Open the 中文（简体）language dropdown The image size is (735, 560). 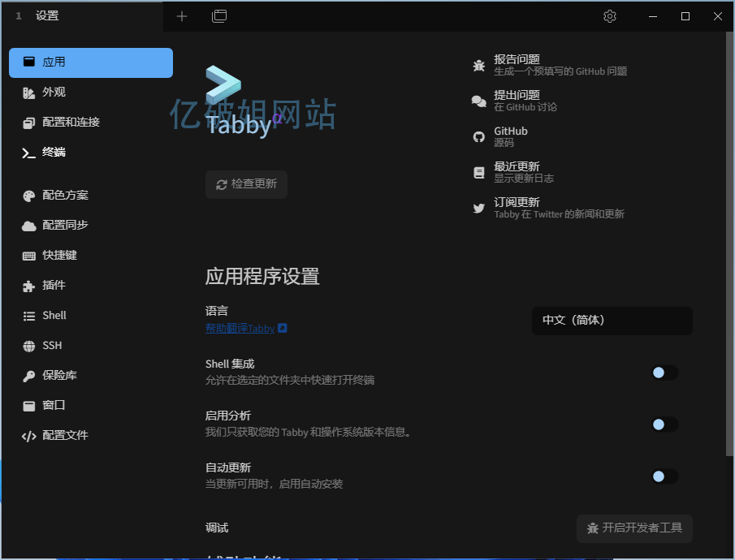612,321
